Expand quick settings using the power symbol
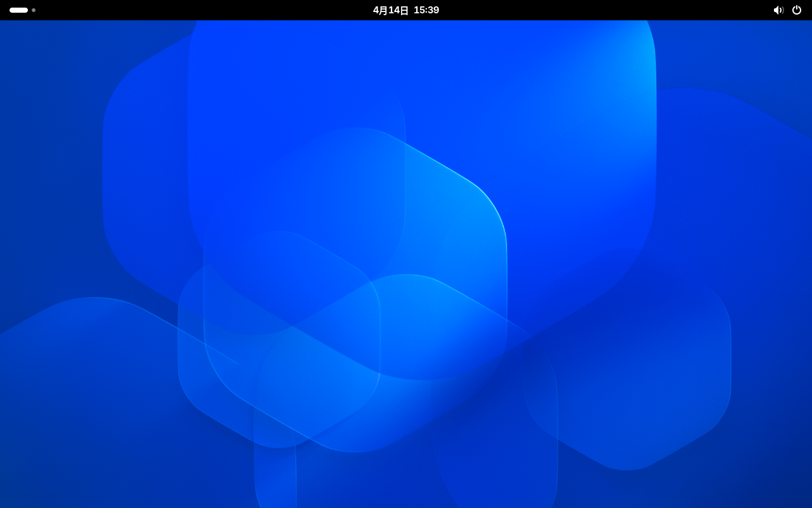The height and width of the screenshot is (508, 812). click(797, 10)
